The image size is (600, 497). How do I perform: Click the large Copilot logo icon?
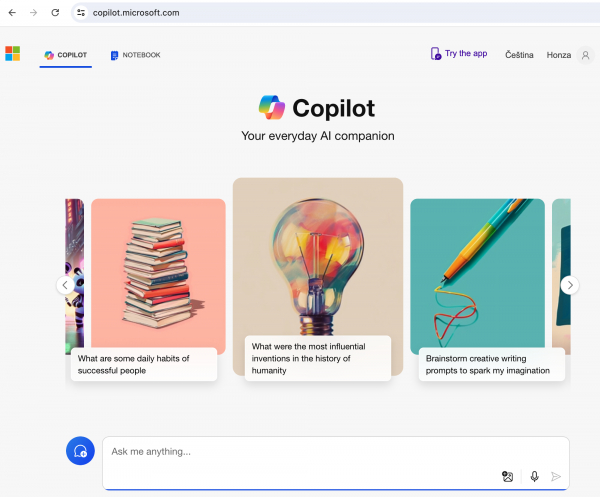pyautogui.click(x=272, y=108)
